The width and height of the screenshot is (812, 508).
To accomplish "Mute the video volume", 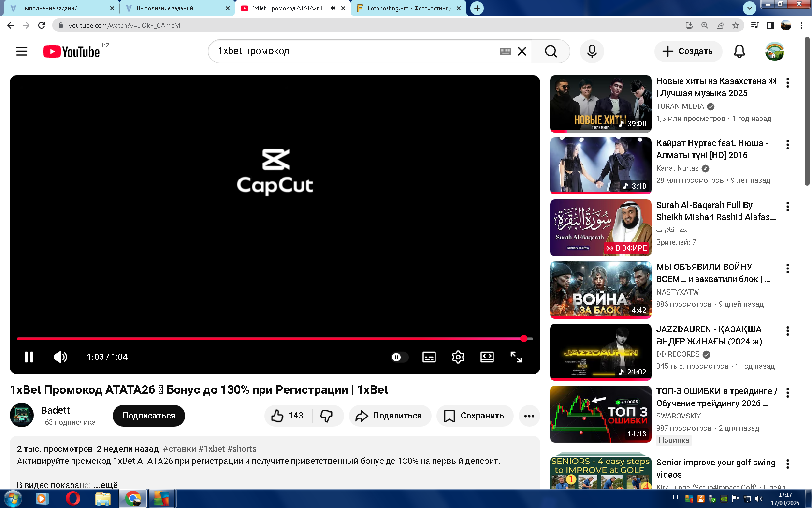I will point(60,357).
